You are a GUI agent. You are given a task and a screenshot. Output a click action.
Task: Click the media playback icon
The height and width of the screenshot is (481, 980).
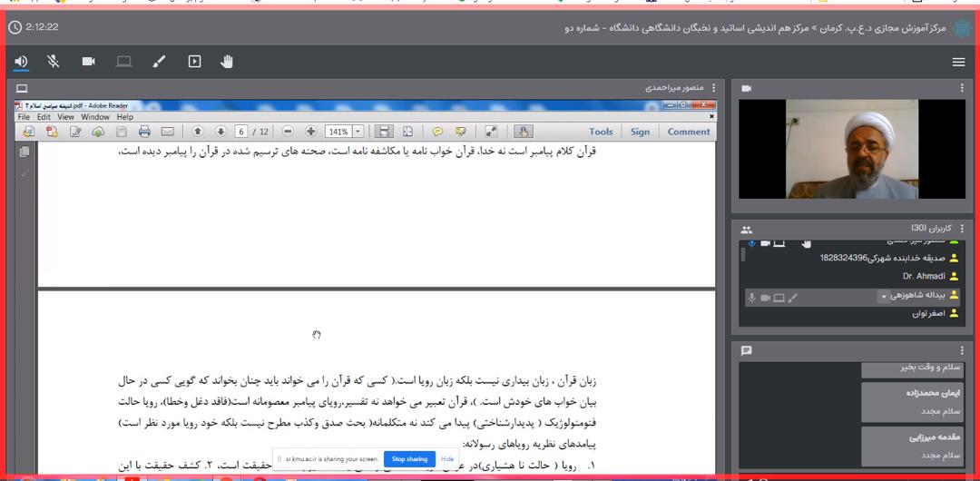194,62
